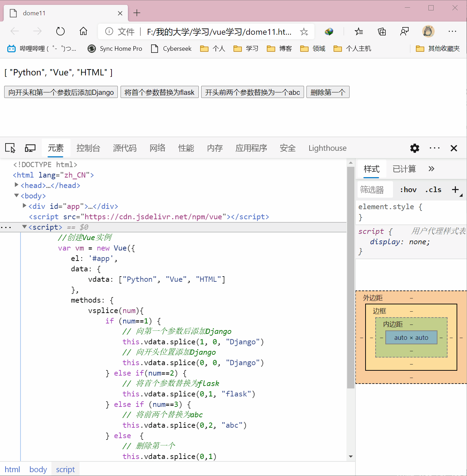The image size is (467, 476).
Task: Open the Cyberseek bookmark
Action: pyautogui.click(x=171, y=49)
